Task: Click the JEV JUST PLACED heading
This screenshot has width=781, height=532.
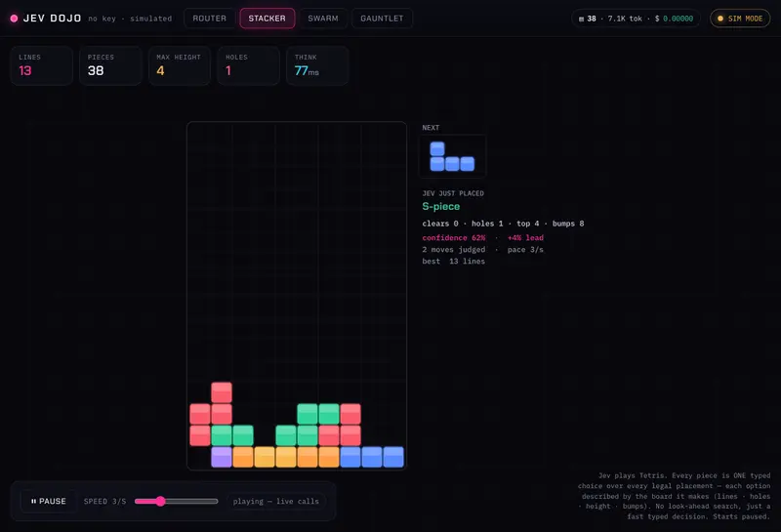Action: 453,193
